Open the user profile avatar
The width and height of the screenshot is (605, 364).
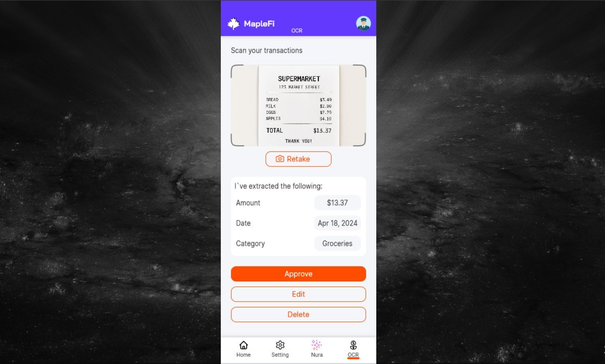point(363,23)
